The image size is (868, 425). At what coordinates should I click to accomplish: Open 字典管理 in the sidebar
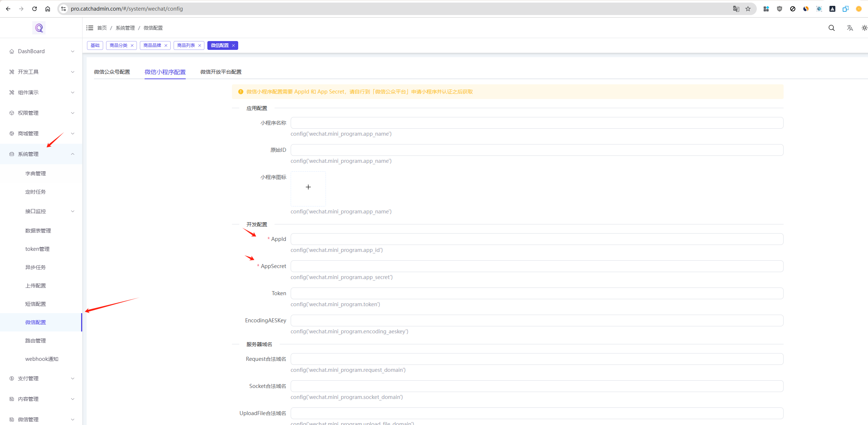click(41, 173)
